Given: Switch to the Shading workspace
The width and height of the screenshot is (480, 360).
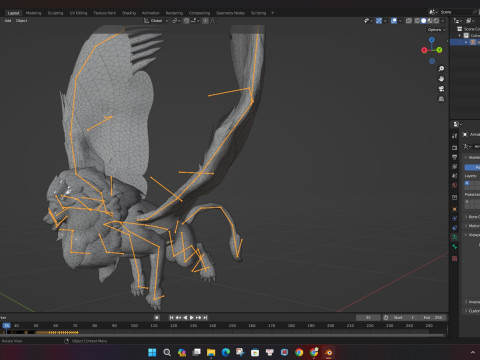Looking at the screenshot, I should tap(129, 13).
